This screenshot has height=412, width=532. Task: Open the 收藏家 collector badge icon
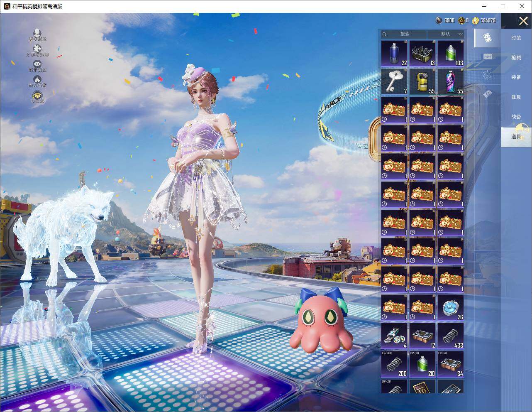tap(37, 96)
